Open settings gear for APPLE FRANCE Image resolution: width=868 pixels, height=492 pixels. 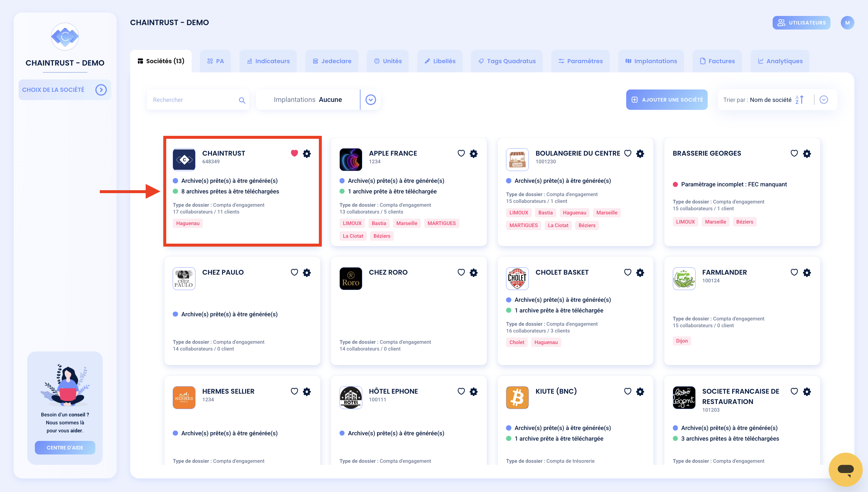(x=474, y=153)
